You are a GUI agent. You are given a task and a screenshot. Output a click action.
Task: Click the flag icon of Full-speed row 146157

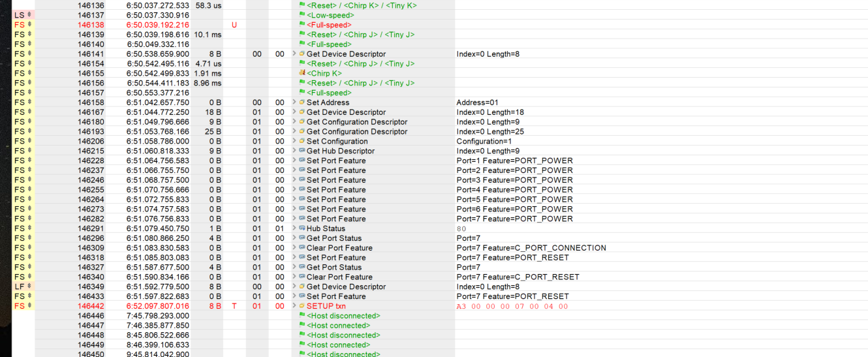302,93
